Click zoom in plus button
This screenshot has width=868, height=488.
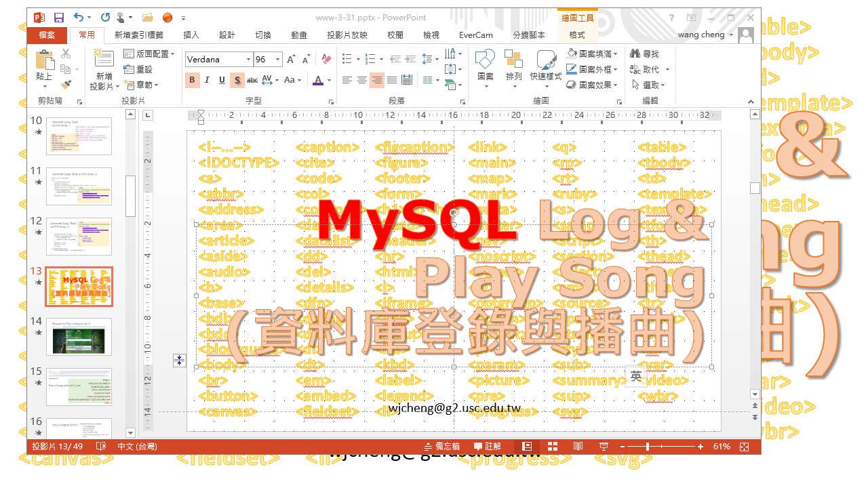click(x=701, y=447)
